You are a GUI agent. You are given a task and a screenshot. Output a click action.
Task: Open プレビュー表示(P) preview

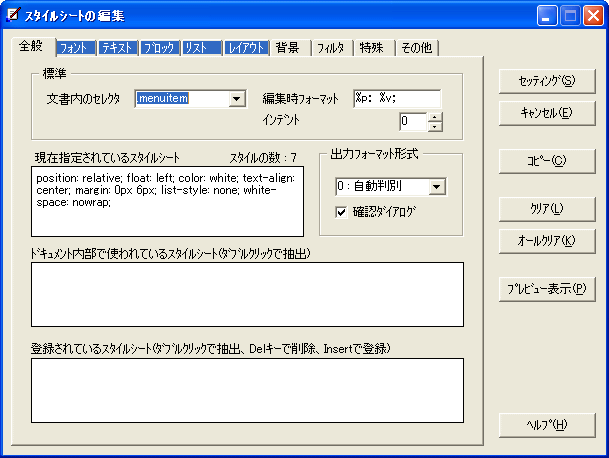547,289
